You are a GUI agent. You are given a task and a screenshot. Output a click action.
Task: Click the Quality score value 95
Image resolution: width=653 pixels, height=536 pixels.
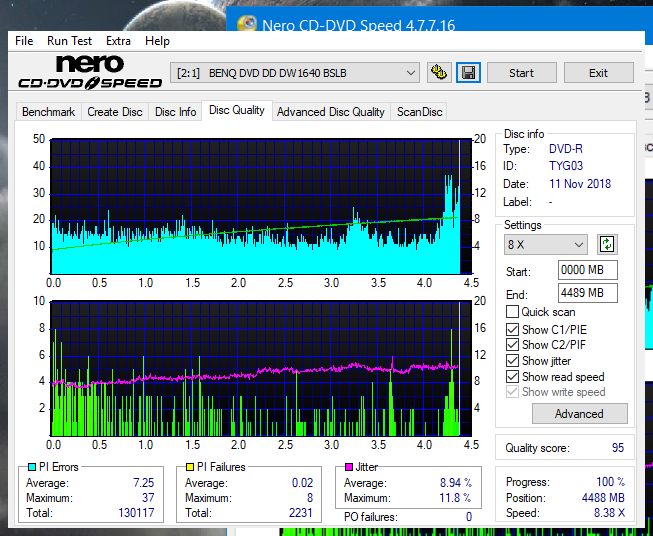[618, 448]
